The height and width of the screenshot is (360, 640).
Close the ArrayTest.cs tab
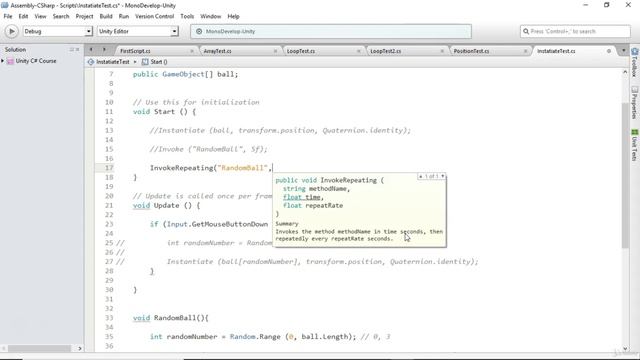[x=275, y=51]
